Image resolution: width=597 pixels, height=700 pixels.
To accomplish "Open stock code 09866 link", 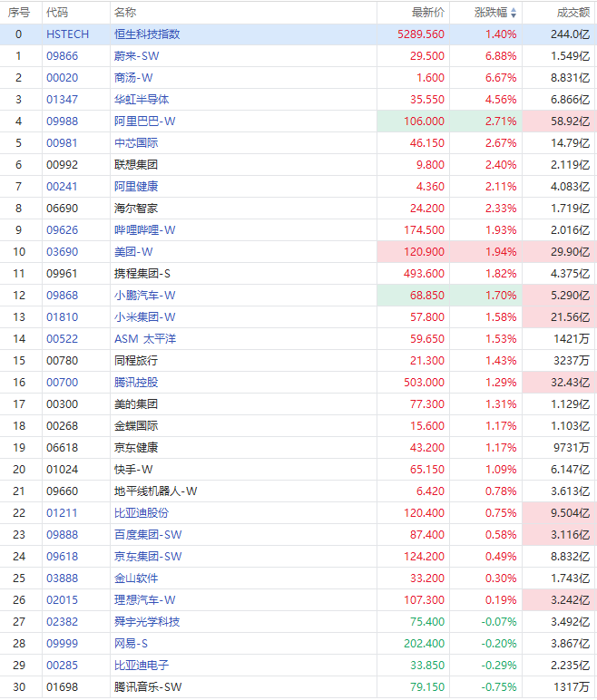I will click(62, 56).
